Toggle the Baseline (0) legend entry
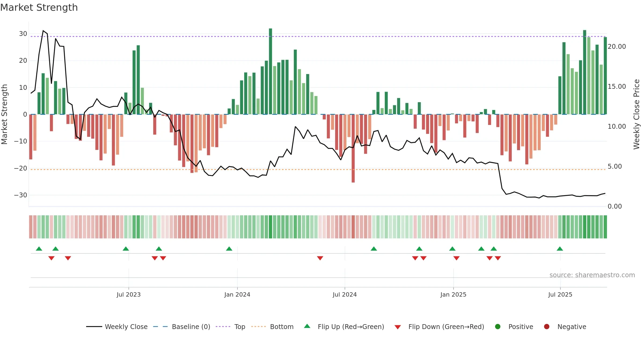This screenshot has width=644, height=362. [182, 327]
